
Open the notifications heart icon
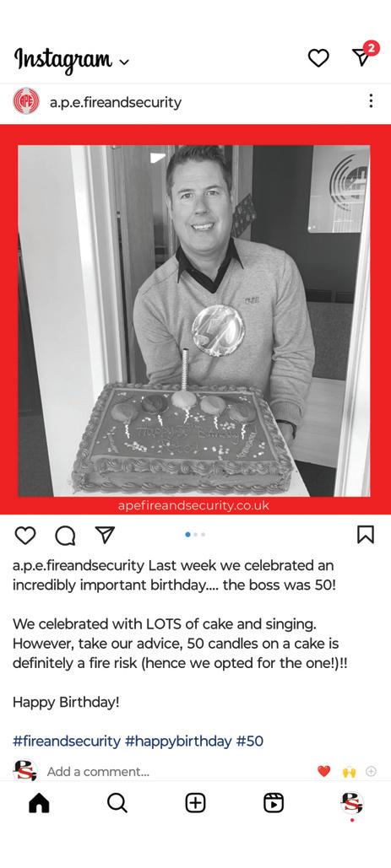(x=318, y=57)
